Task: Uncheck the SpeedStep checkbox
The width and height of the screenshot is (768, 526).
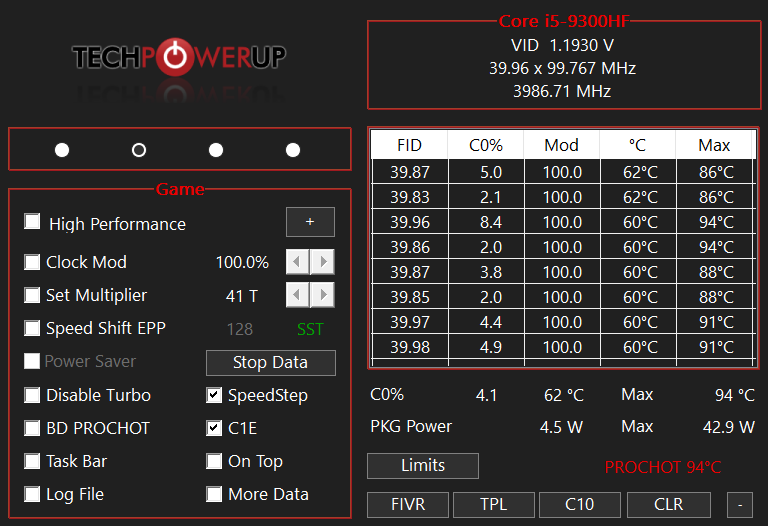Action: 214,395
